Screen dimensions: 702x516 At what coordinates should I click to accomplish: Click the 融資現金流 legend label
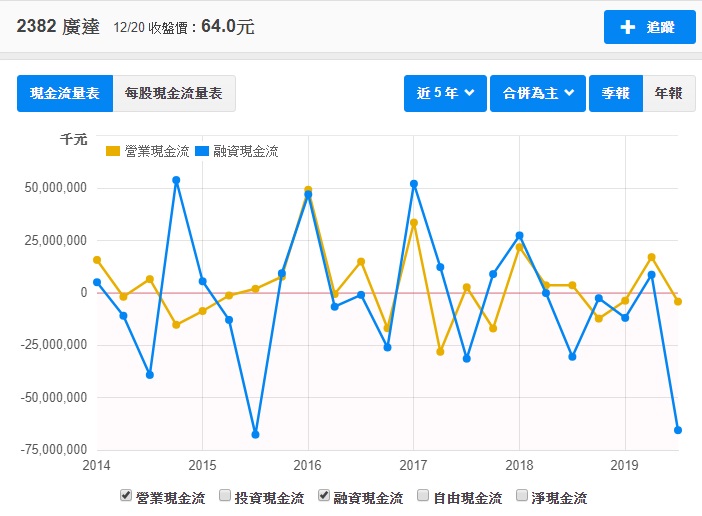[x=246, y=151]
